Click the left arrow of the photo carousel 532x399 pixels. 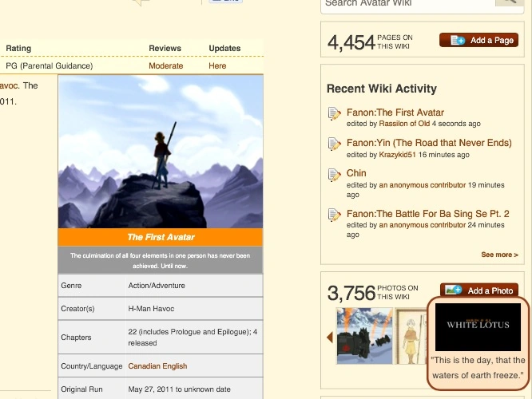pyautogui.click(x=329, y=338)
